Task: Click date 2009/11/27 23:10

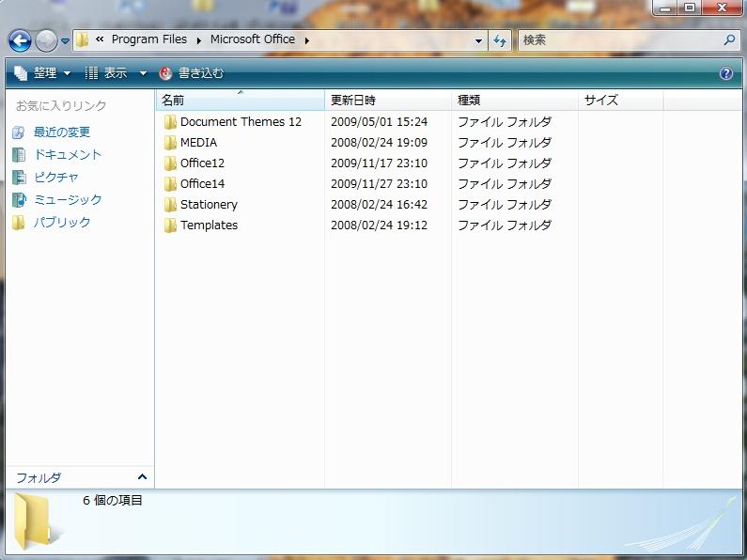Action: pyautogui.click(x=380, y=184)
